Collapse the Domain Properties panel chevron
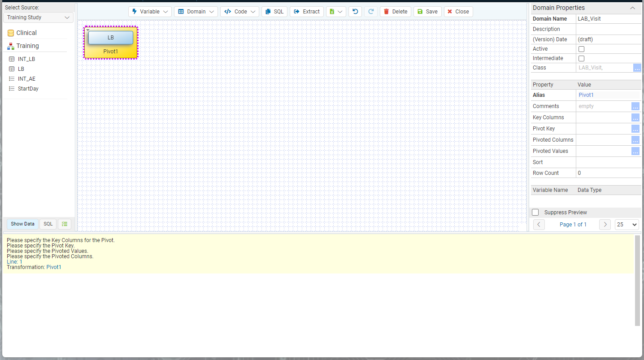Screen dimensions: 644x360 click(x=632, y=8)
